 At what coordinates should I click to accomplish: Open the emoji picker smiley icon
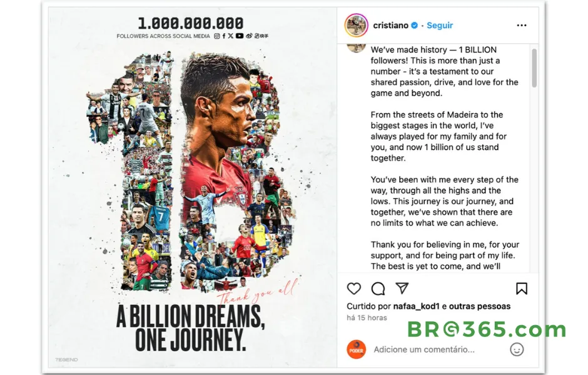tap(517, 349)
